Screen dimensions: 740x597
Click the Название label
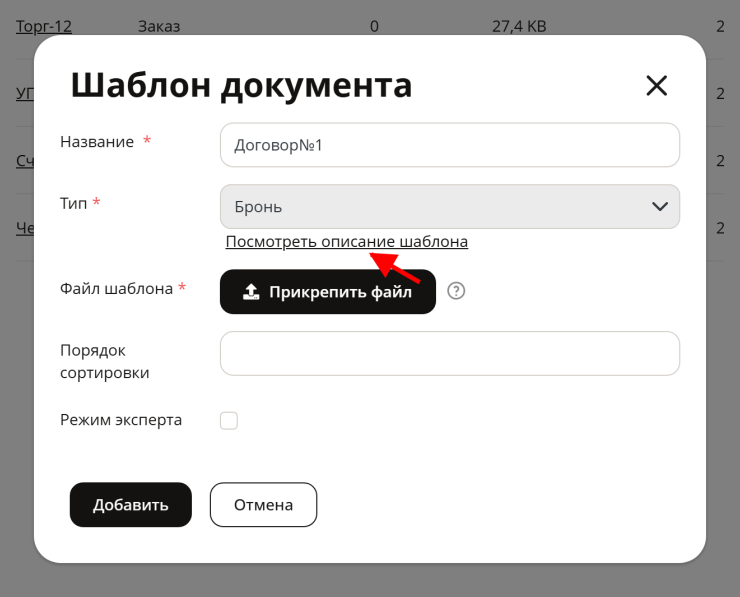click(x=97, y=142)
